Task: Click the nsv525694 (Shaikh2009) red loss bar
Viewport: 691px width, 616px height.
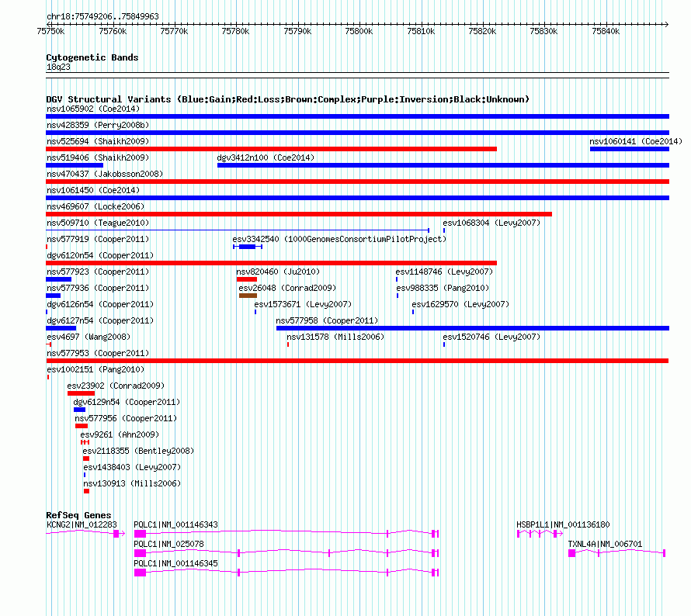Action: [272, 149]
